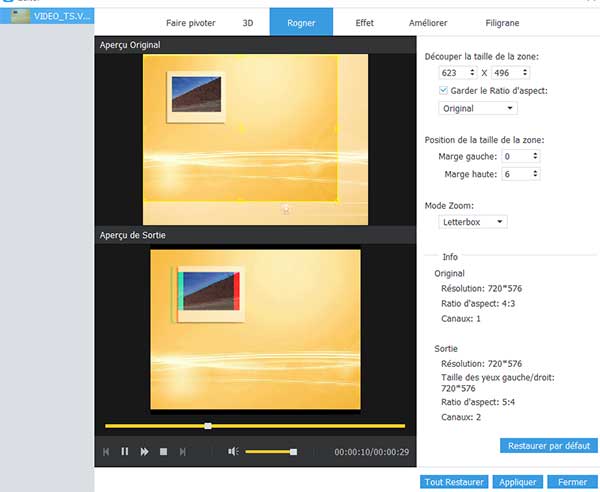The image size is (600, 492).
Task: Switch to the Effet tab
Action: tap(366, 21)
